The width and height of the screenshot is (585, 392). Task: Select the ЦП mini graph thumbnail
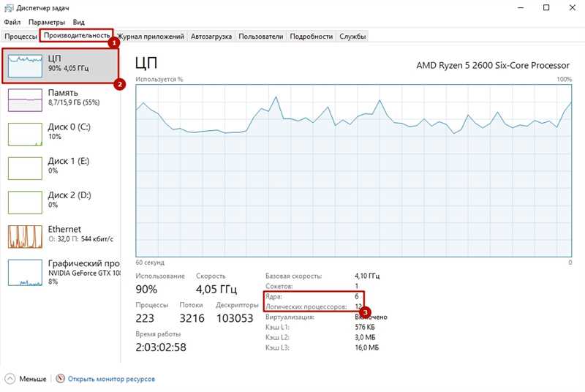25,66
